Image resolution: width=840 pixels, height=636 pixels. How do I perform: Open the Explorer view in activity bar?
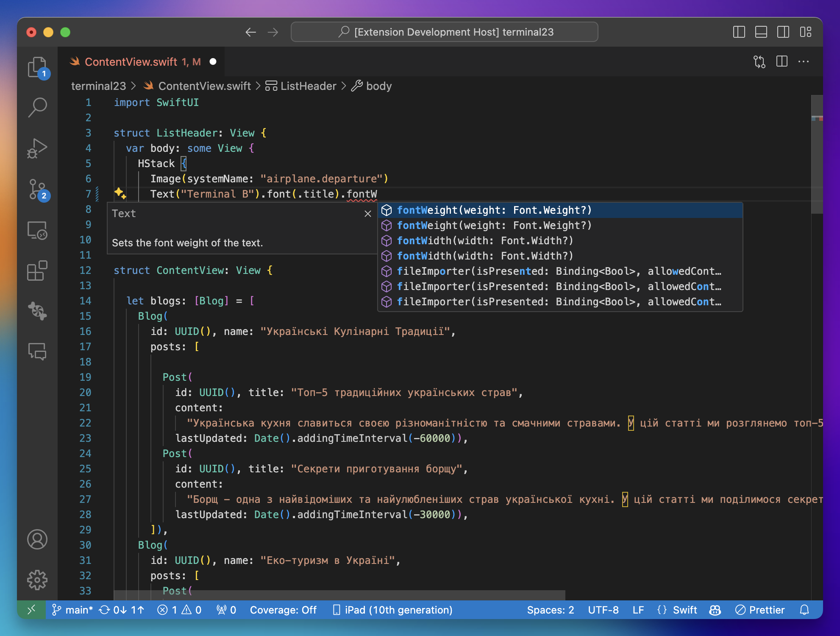click(x=37, y=67)
